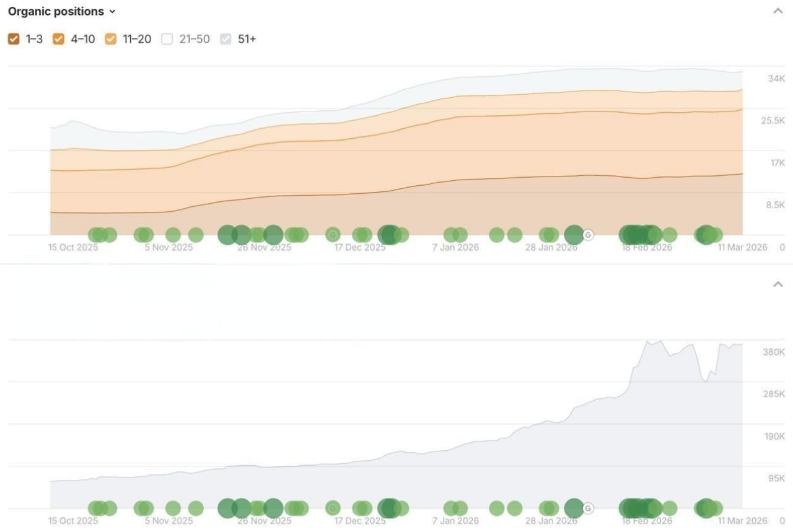Click large dark marker beside white Google icon, top chart

pos(574,235)
